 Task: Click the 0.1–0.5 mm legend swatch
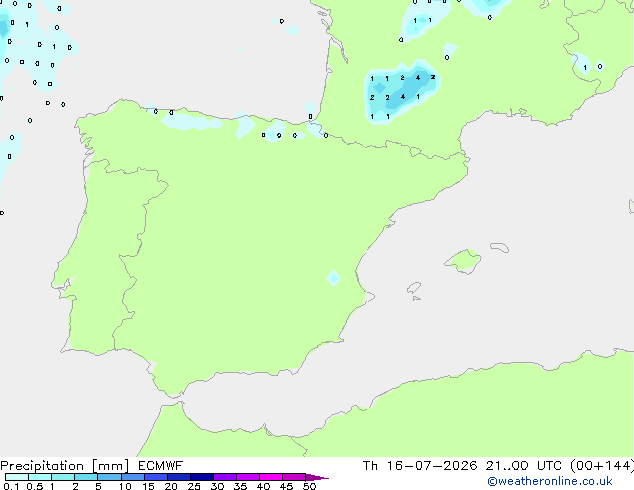tap(17, 477)
